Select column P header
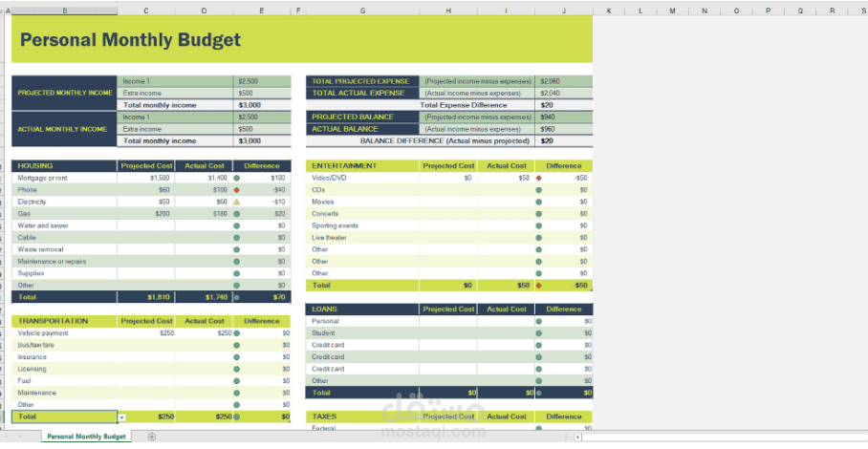The width and height of the screenshot is (868, 449). [x=769, y=11]
